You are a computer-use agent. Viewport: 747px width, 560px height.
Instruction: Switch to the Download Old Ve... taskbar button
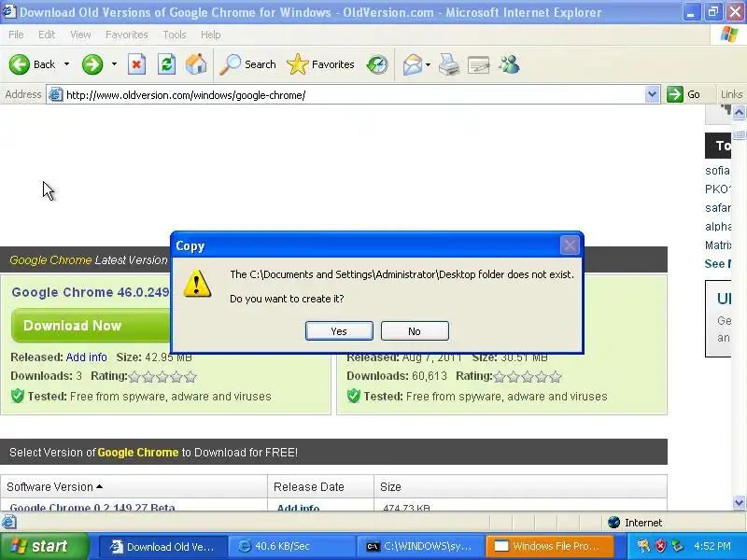[162, 547]
